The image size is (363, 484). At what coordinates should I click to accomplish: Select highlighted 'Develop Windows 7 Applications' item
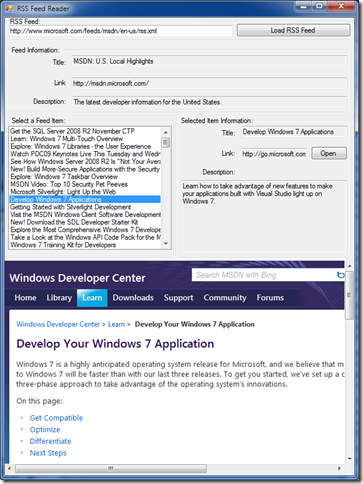[x=85, y=199]
